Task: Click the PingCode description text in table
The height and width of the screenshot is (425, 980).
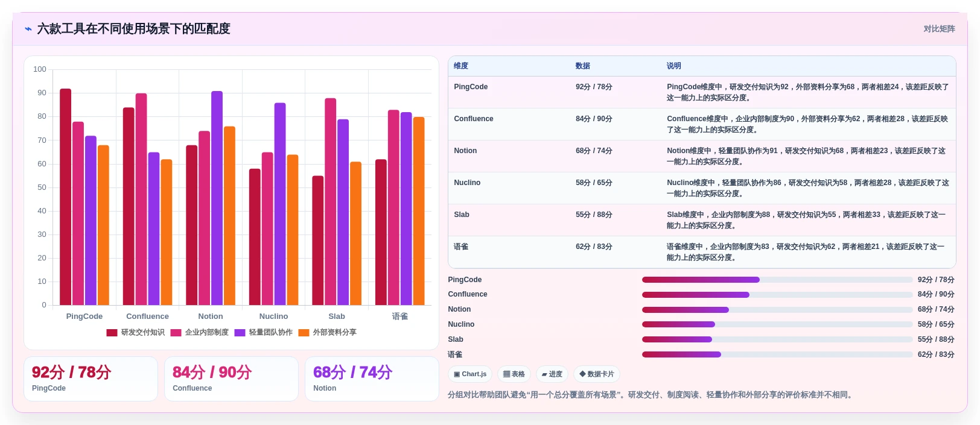Action: point(807,92)
